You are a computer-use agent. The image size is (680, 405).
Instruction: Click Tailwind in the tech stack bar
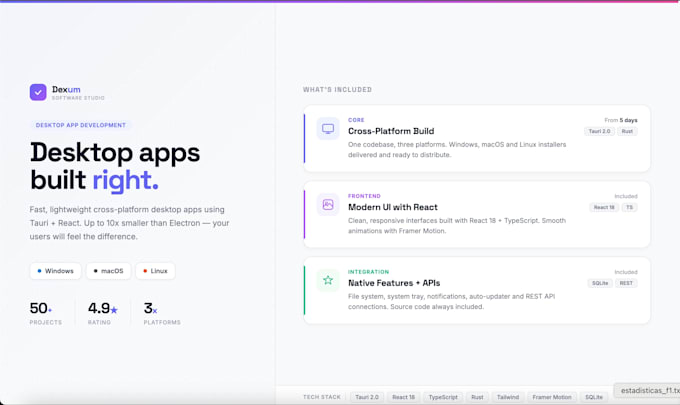[508, 397]
